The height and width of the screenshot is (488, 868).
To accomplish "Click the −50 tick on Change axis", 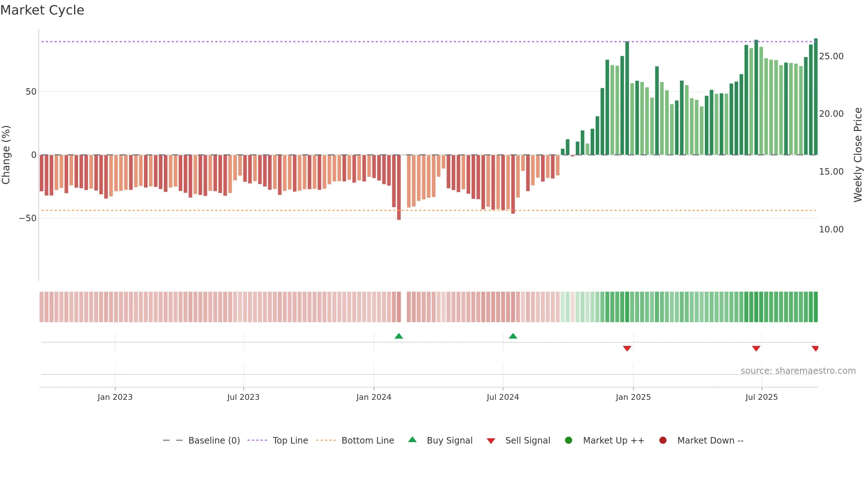I will click(x=28, y=218).
